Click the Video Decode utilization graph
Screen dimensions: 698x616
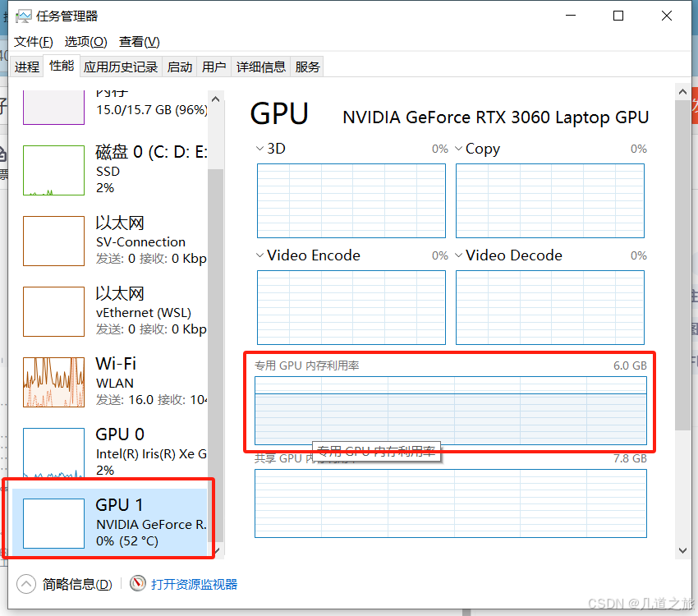(x=549, y=307)
